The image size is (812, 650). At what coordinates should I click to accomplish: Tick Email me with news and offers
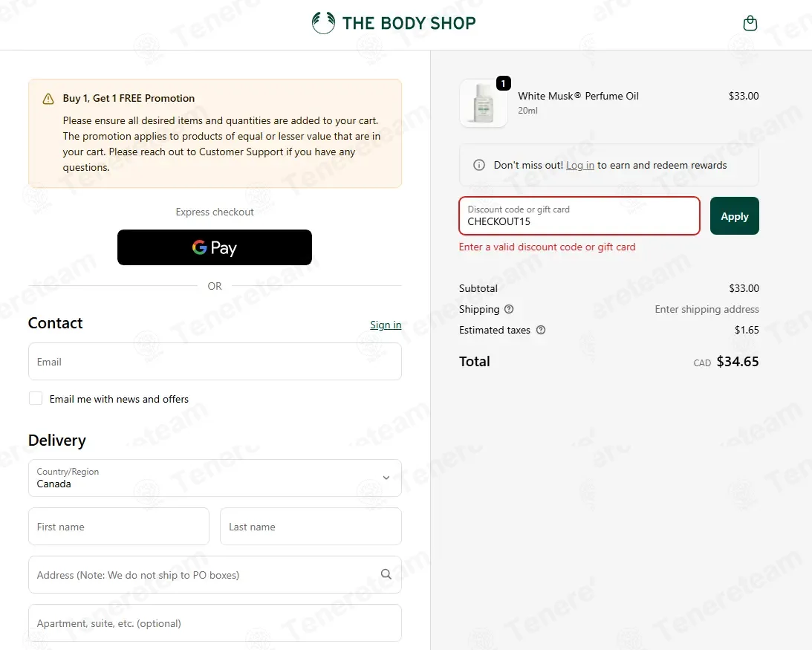[36, 398]
